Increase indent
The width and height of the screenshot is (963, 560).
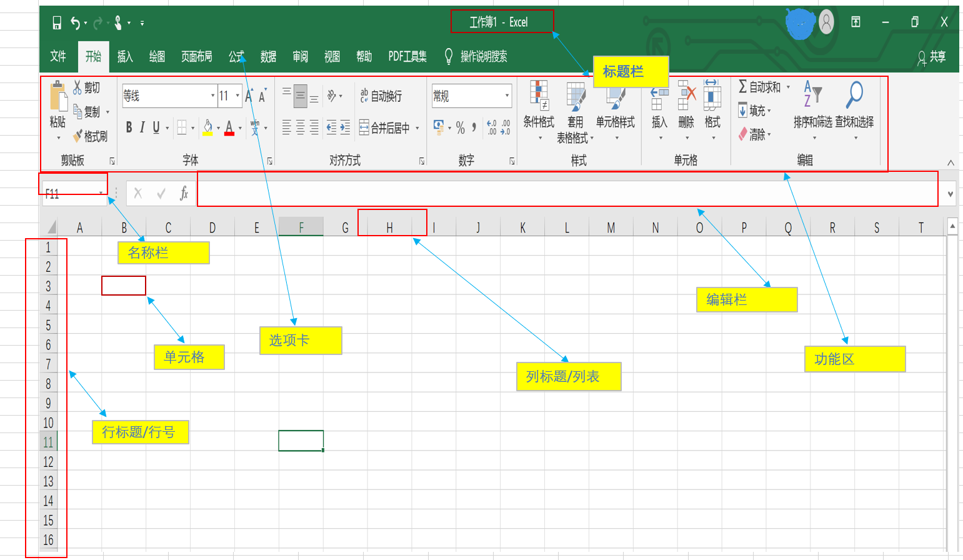click(345, 127)
